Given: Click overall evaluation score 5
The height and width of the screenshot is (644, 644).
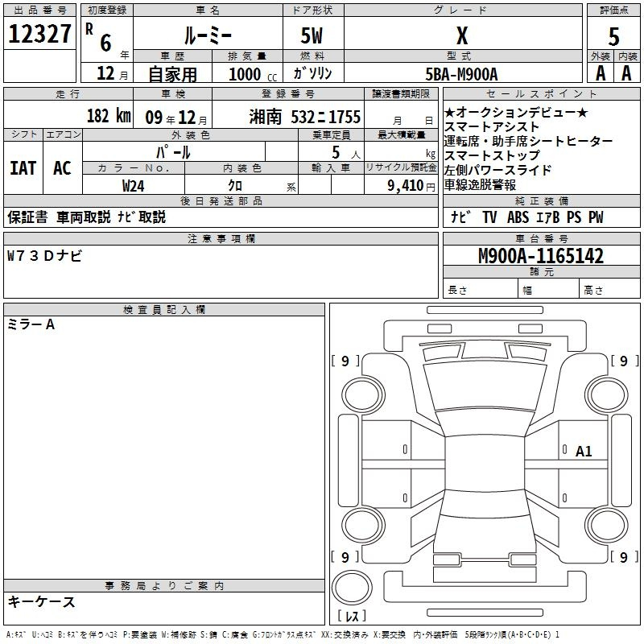Looking at the screenshot, I should click(613, 37).
